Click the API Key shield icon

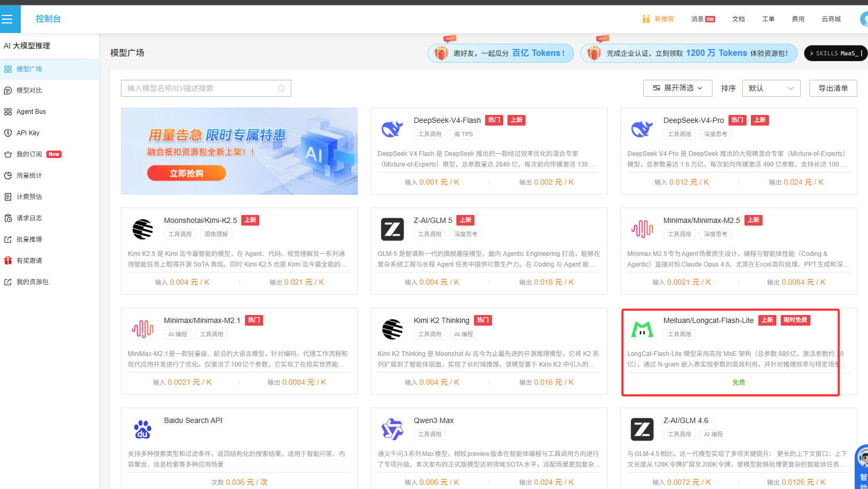[8, 133]
